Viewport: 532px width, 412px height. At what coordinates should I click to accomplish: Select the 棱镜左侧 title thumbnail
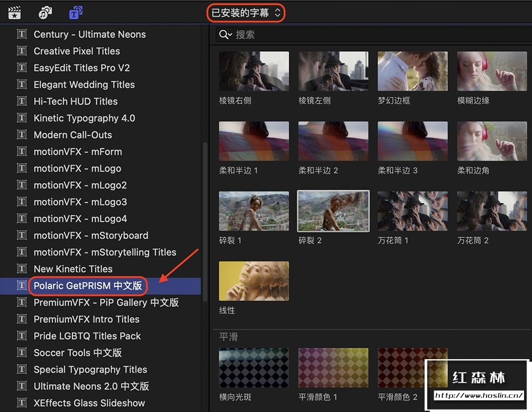coord(333,71)
